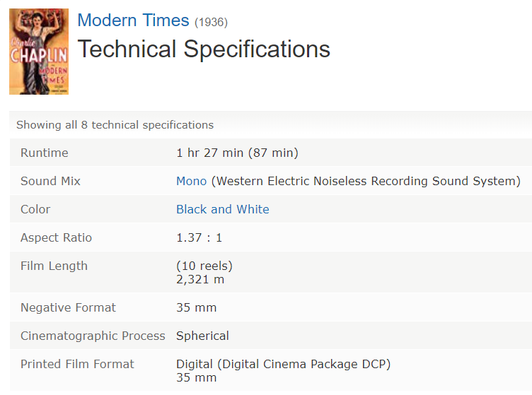Follow the "Mono" sound mix link

tap(191, 181)
